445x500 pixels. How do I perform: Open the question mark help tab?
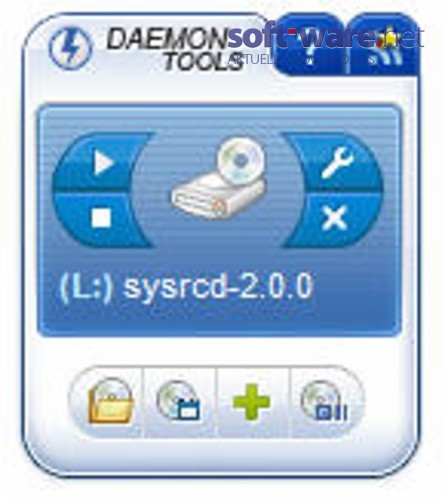pyautogui.click(x=309, y=47)
